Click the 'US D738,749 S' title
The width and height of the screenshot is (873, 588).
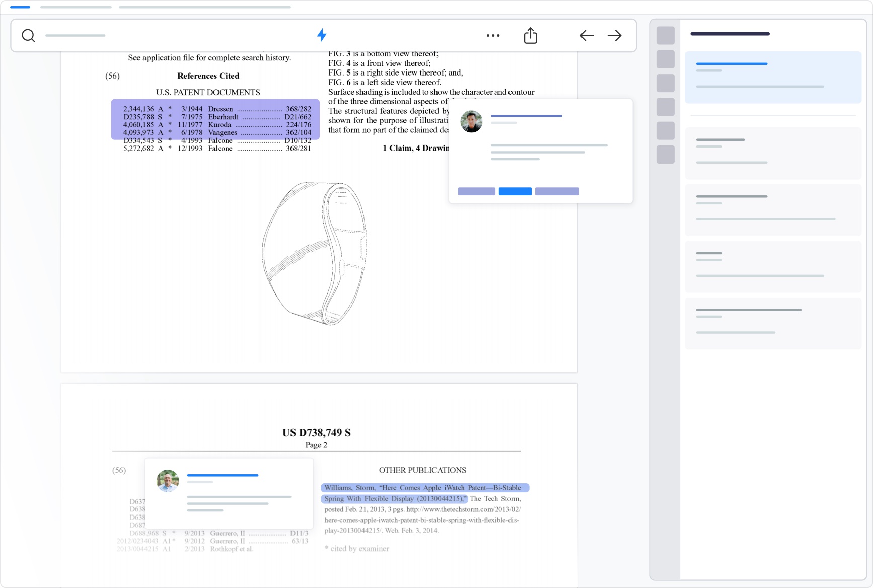click(x=316, y=433)
